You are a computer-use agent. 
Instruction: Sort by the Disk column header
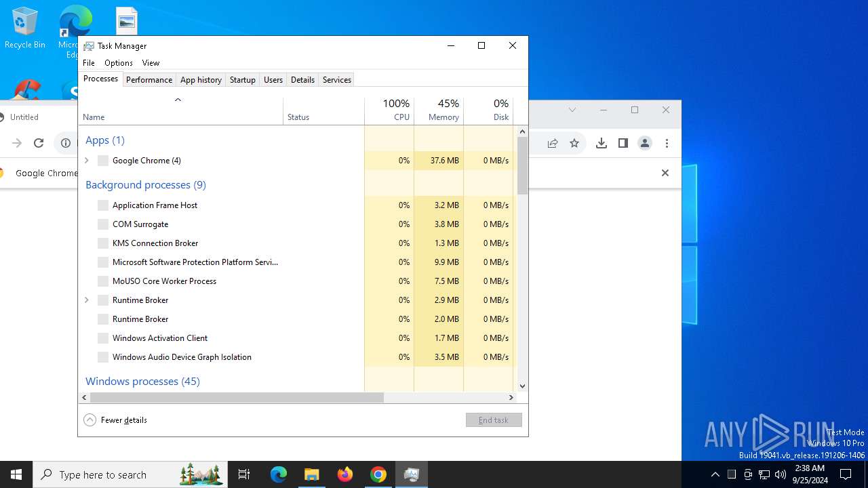tap(488, 110)
